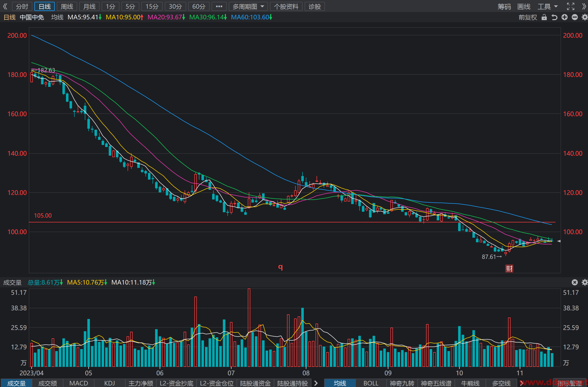The image size is (588, 387).
Task: Toggle 前复权 price adjustment mode
Action: click(x=528, y=17)
